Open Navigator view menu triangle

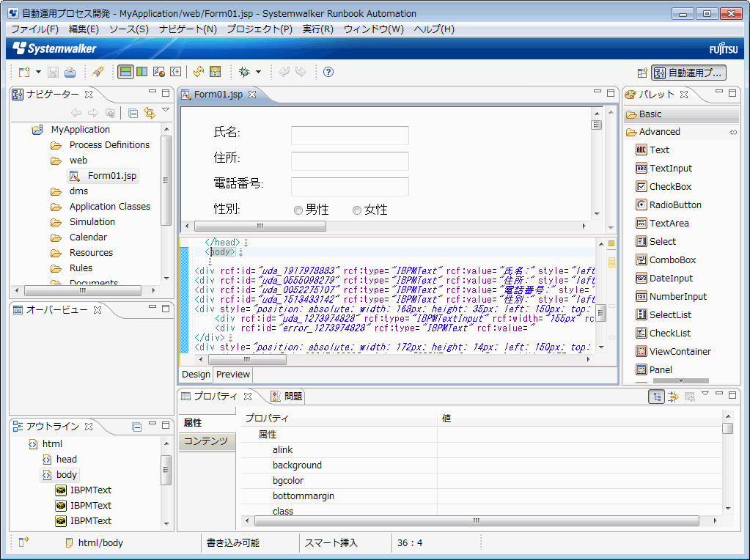click(x=166, y=111)
